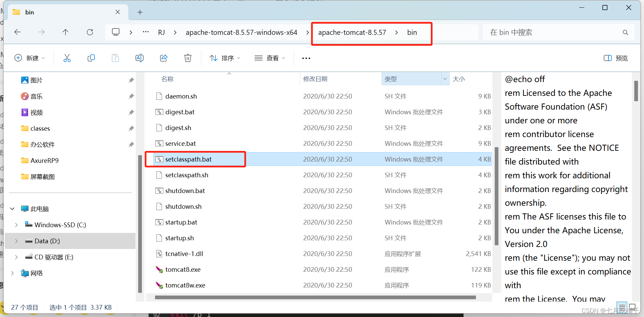Open 办公软件 folder in sidebar

pyautogui.click(x=42, y=144)
